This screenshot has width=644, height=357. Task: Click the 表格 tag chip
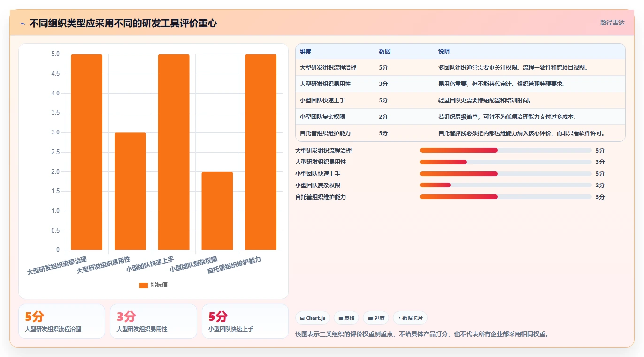point(346,318)
